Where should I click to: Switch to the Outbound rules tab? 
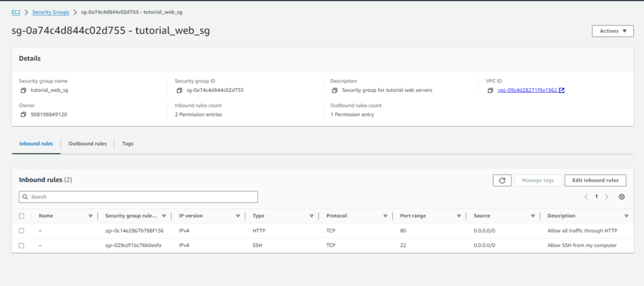coord(87,144)
